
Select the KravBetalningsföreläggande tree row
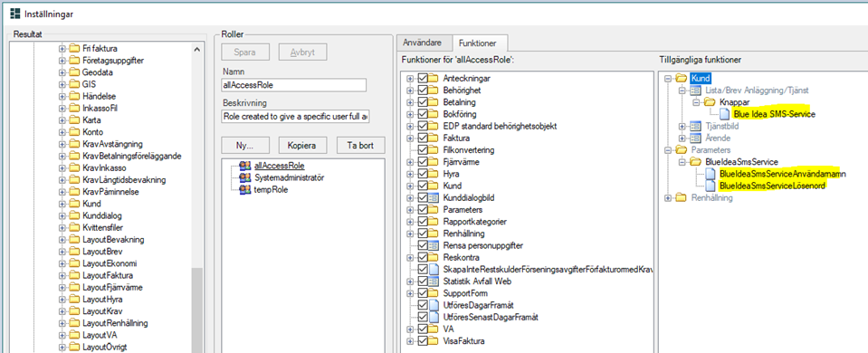(132, 156)
